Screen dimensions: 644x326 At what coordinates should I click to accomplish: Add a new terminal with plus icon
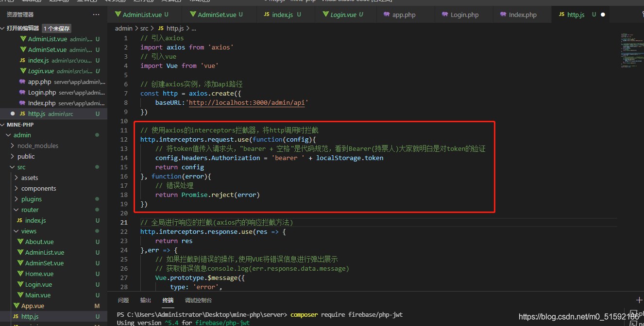pyautogui.click(x=639, y=300)
